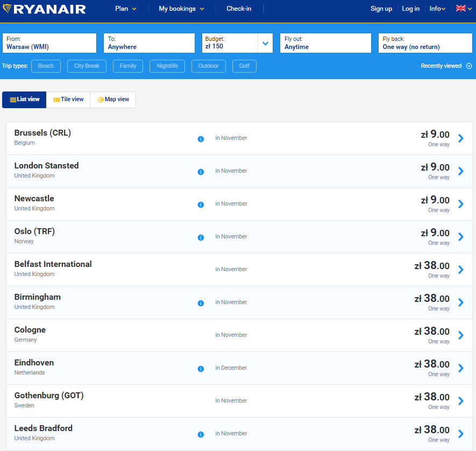476x451 pixels.
Task: Toggle the Nightlife trip type filter
Action: 167,66
